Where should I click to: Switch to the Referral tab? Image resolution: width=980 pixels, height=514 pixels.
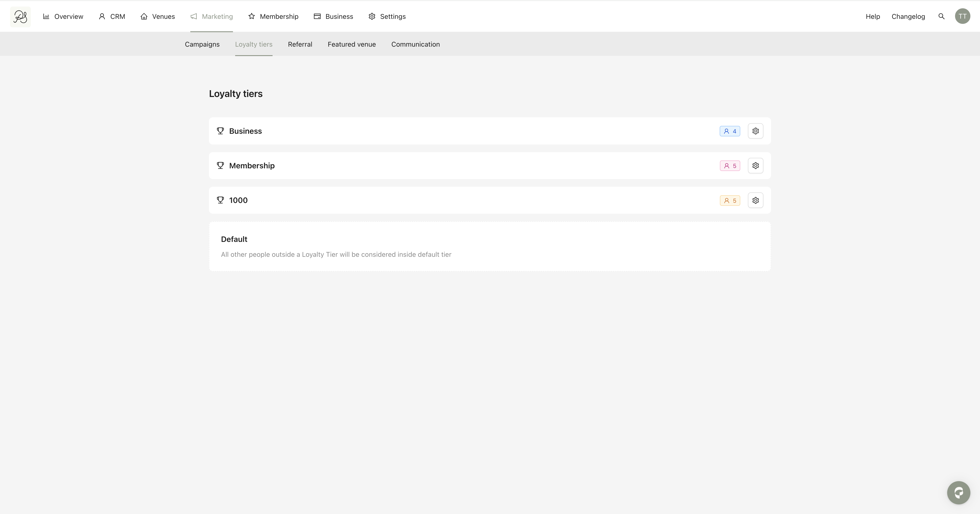click(x=300, y=44)
